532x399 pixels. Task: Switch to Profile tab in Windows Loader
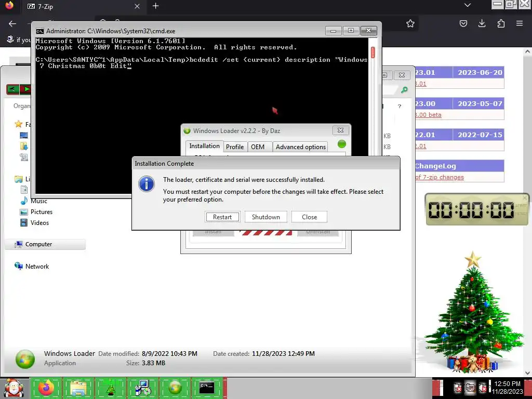[235, 147]
